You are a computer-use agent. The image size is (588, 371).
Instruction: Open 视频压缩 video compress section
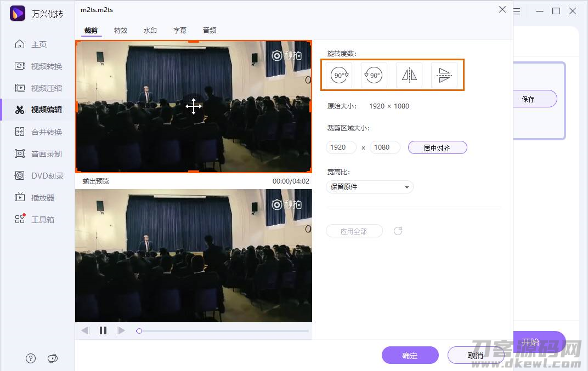click(x=38, y=88)
